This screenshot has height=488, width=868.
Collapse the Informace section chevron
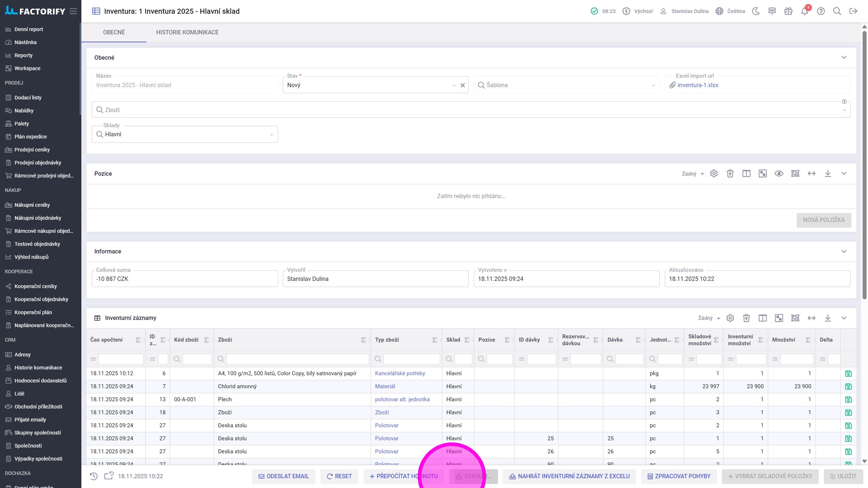pos(844,252)
